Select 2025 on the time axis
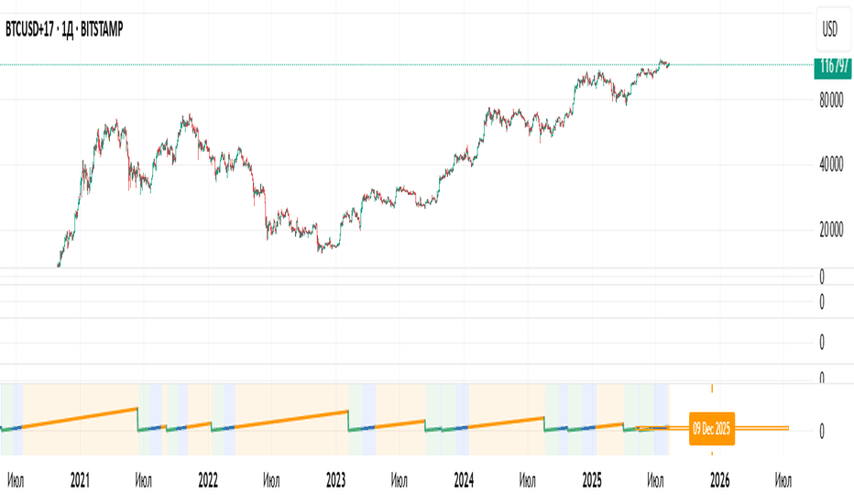This screenshot has width=854, height=504. [592, 480]
